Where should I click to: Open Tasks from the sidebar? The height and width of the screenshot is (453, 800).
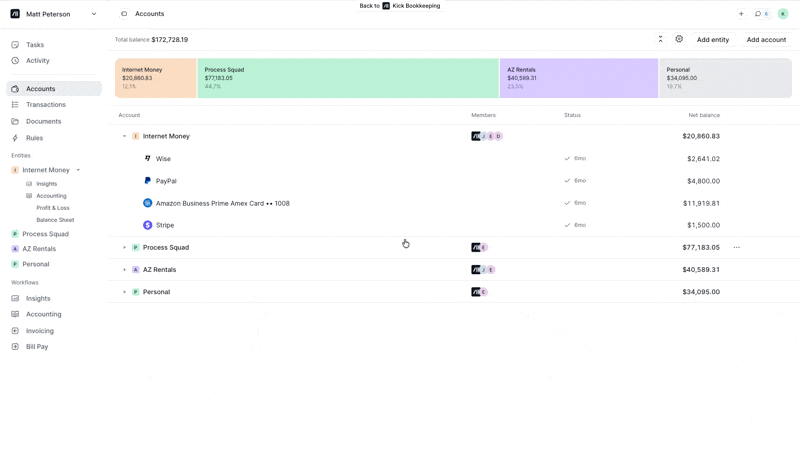coord(34,45)
